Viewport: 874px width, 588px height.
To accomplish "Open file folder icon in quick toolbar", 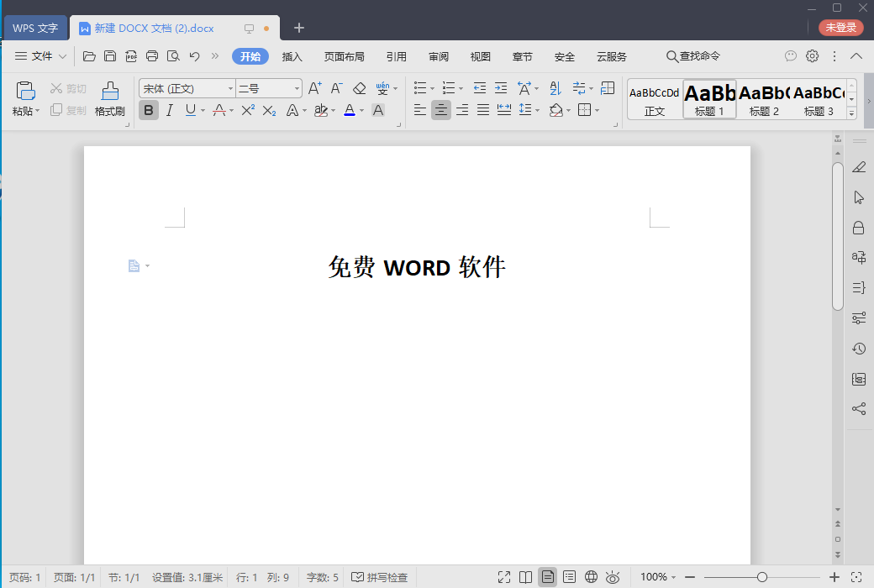I will 89,56.
